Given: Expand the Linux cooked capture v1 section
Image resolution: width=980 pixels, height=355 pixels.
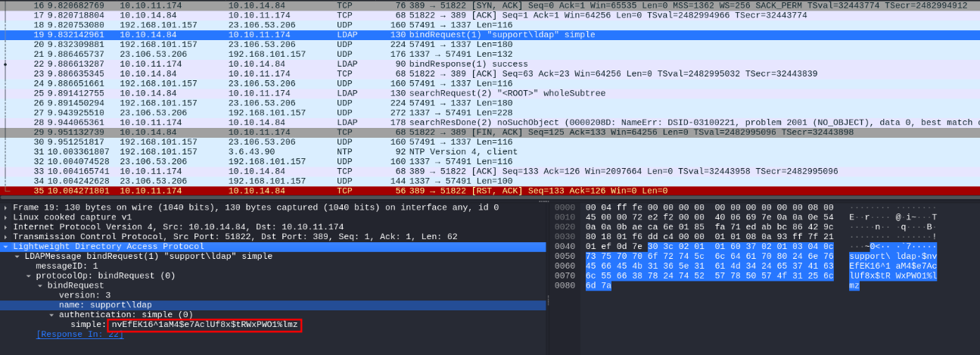Looking at the screenshot, I should (x=6, y=217).
